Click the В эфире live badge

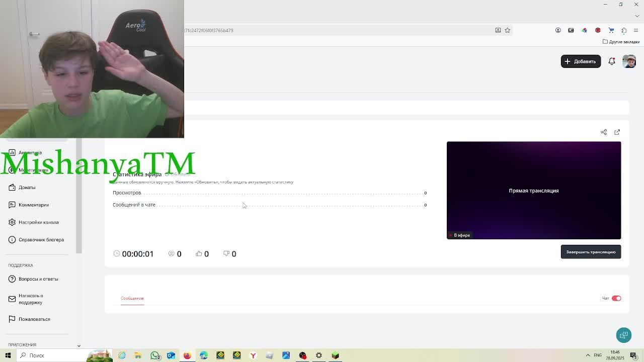[459, 235]
